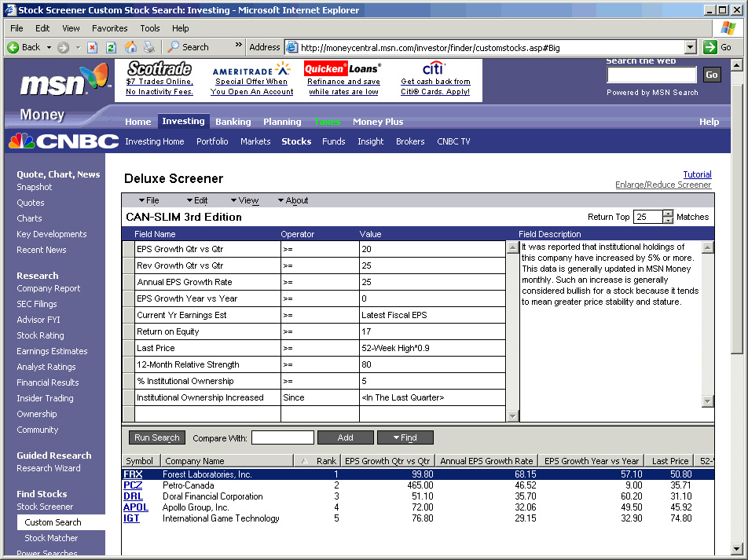Image resolution: width=748 pixels, height=560 pixels.
Task: Click the Run Search button
Action: [156, 437]
